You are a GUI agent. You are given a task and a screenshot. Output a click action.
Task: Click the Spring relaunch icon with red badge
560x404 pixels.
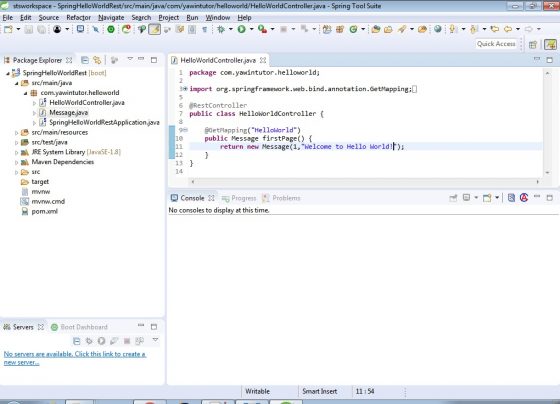pyautogui.click(x=126, y=29)
